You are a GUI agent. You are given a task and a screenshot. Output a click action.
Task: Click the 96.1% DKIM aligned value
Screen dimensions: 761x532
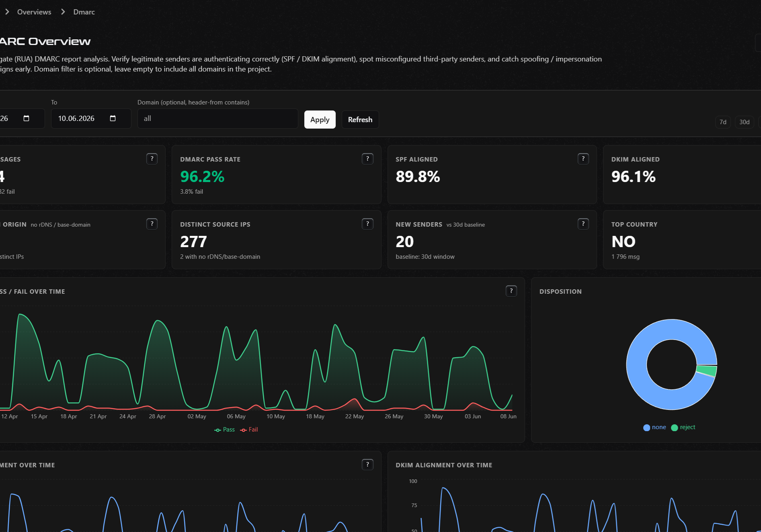click(x=634, y=177)
